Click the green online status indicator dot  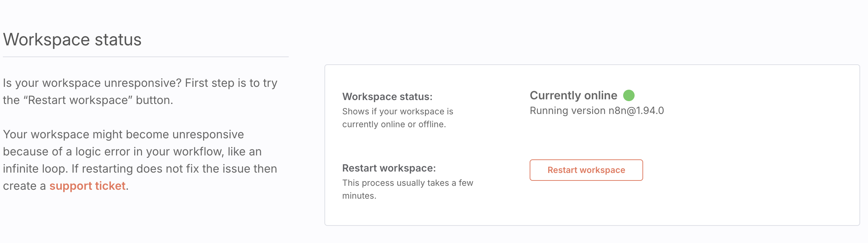(629, 95)
